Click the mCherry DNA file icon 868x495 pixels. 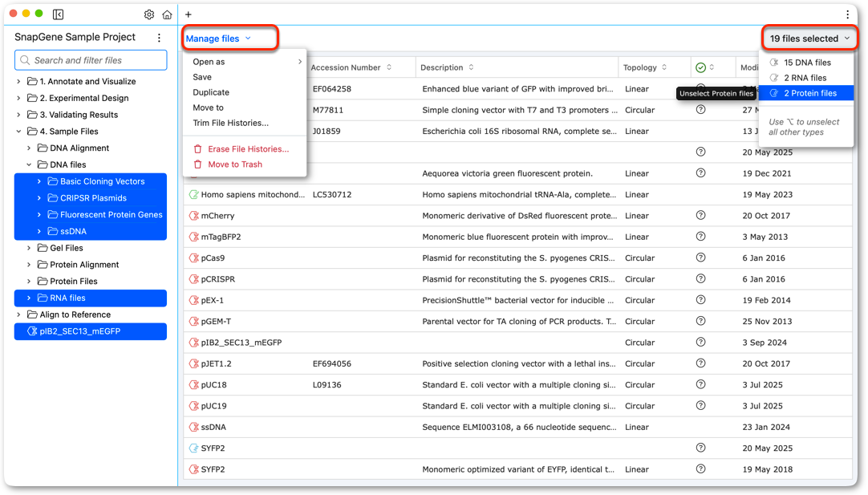[x=194, y=216]
